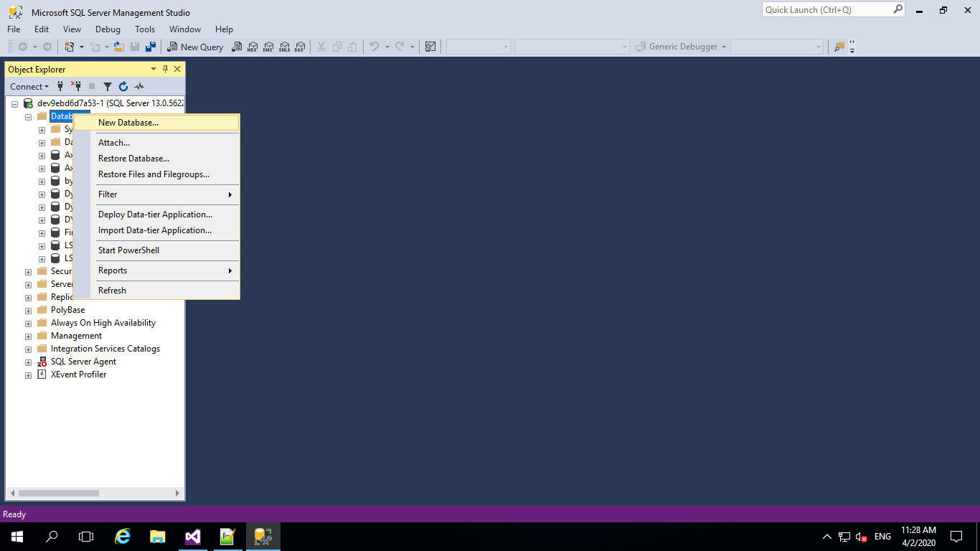Viewport: 980px width, 551px height.
Task: Open the Generic Debugger dropdown
Action: click(682, 47)
